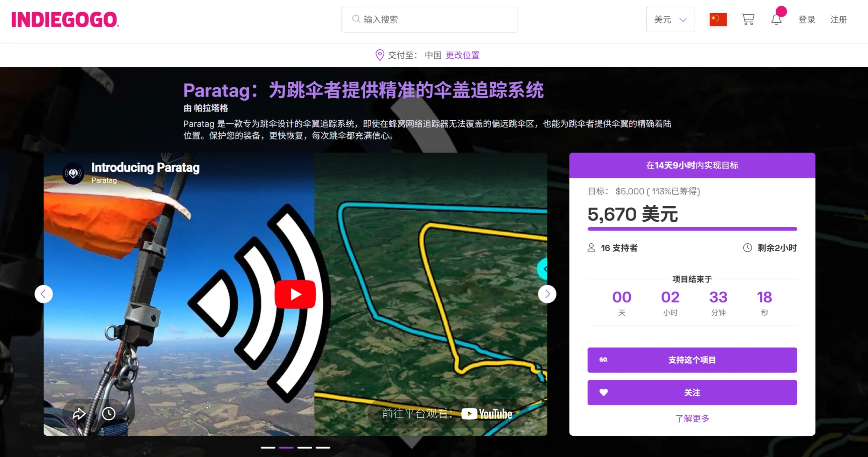868x457 pixels.
Task: Select fourth carousel indicator dash
Action: [x=323, y=448]
